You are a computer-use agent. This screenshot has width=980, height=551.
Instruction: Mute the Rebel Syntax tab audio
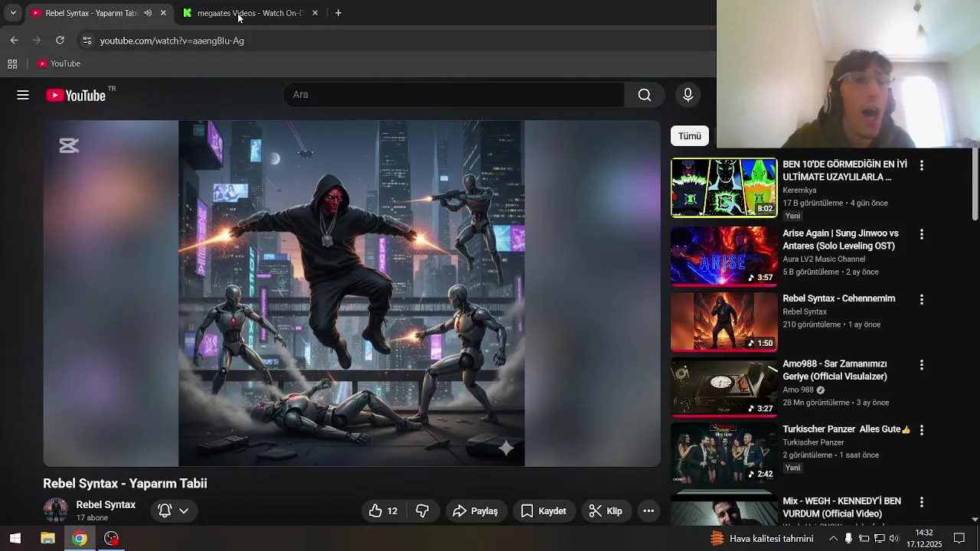pyautogui.click(x=148, y=13)
